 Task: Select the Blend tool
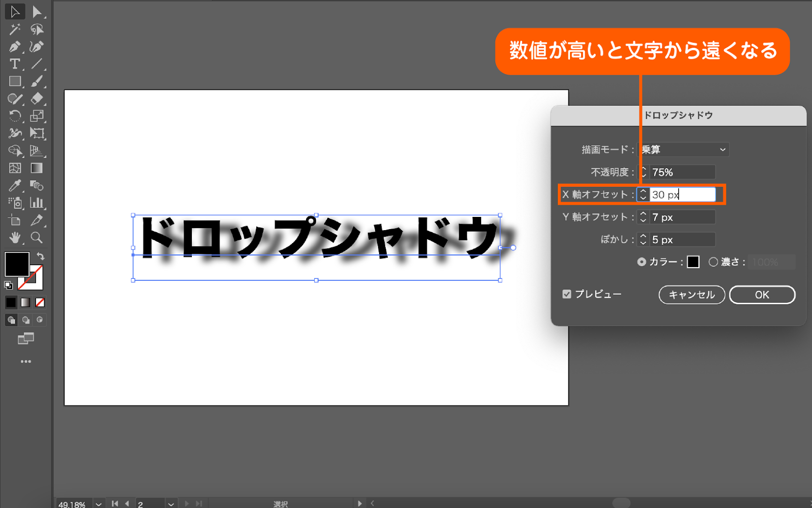[x=37, y=185]
